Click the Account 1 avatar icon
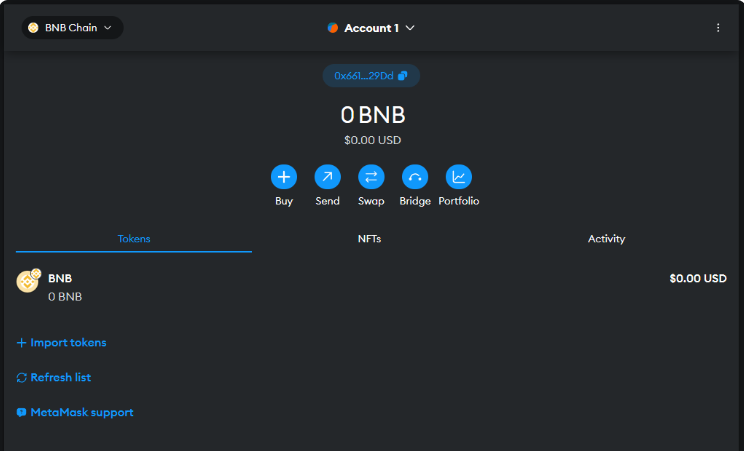Viewport: 744px width, 451px height. 333,28
